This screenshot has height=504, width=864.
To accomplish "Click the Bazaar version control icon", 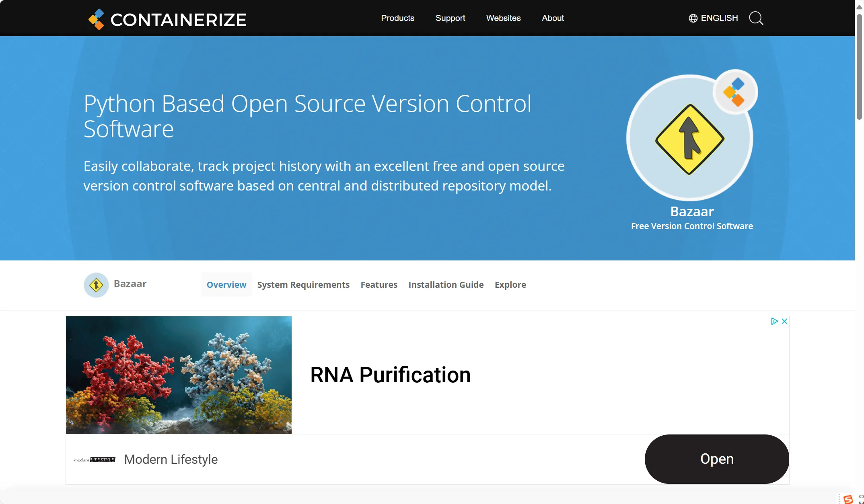I will point(96,285).
